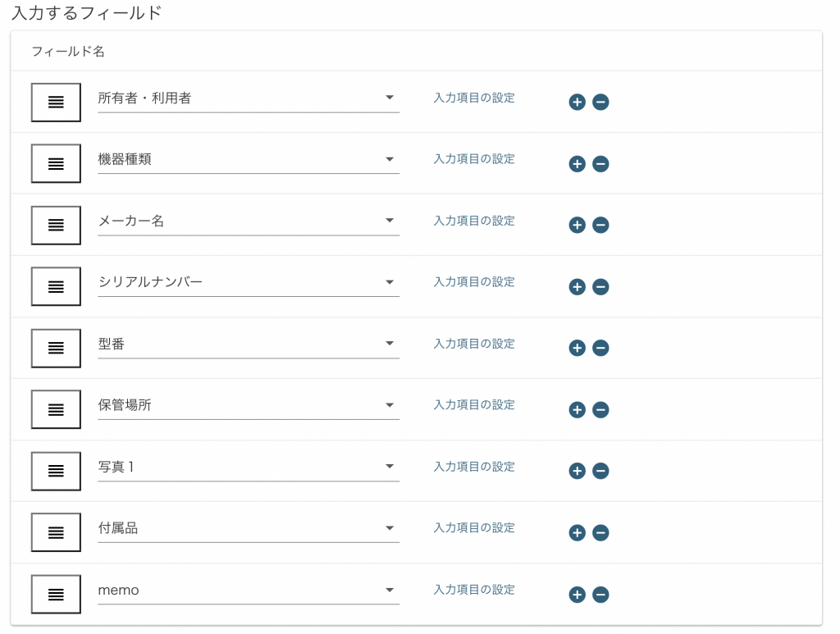This screenshot has height=634, width=840.
Task: Open 入力項目の設定 for 保管場所
Action: tap(473, 405)
